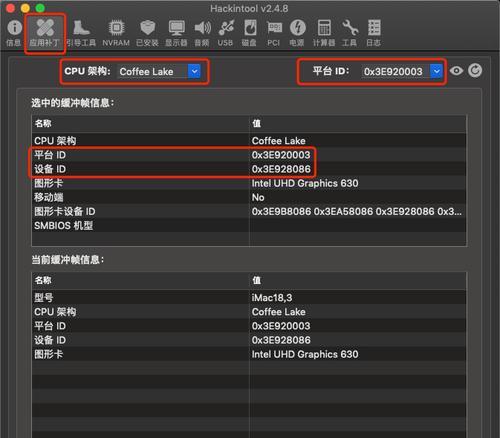Open the Logs (日志) toolbar icon
This screenshot has width=500, height=438.
[374, 33]
